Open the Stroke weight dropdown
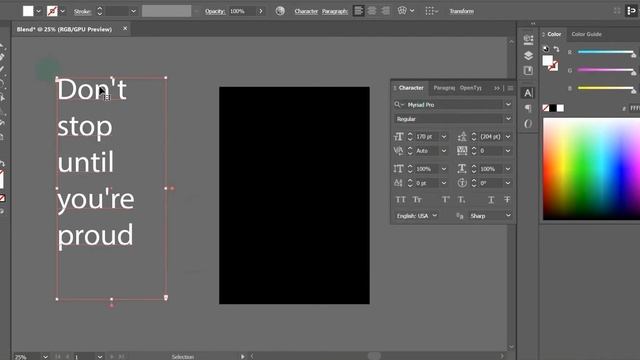This screenshot has width=640, height=360. (x=133, y=11)
